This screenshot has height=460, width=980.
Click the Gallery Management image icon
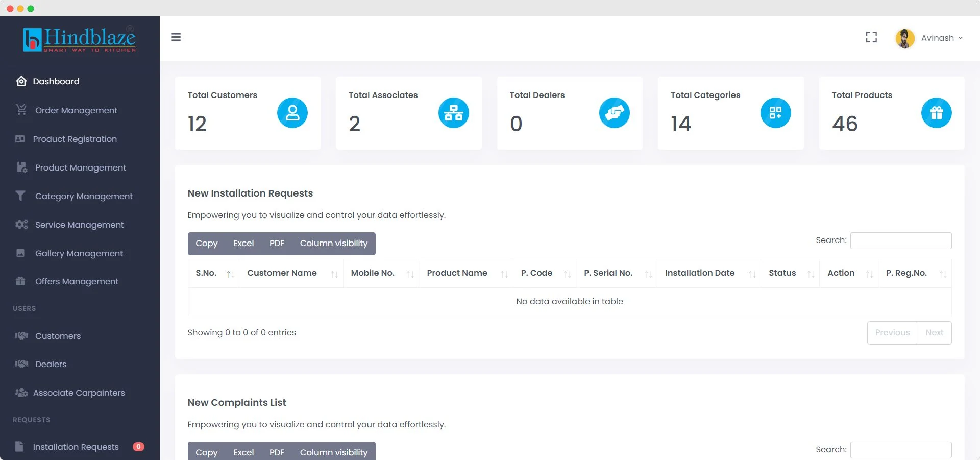point(20,253)
